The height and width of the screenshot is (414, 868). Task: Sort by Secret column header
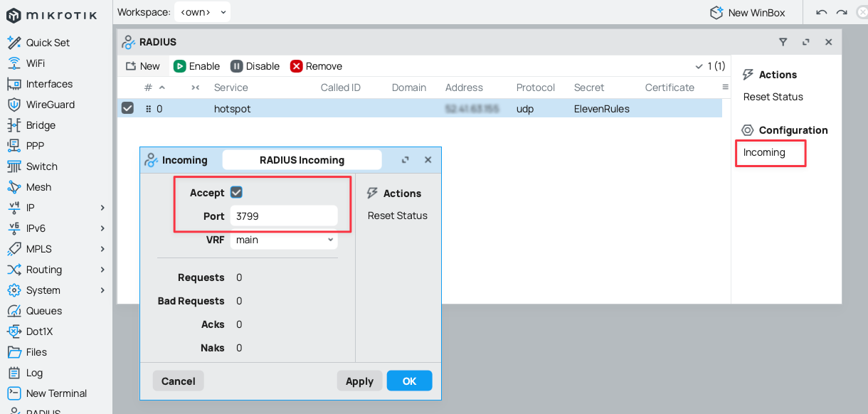[589, 87]
